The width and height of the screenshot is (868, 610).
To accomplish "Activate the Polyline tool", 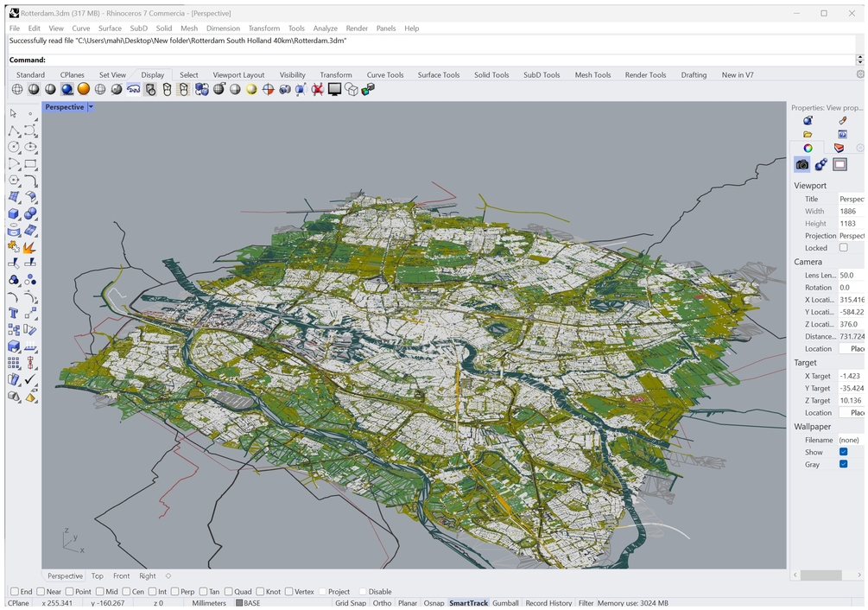I will pyautogui.click(x=14, y=130).
